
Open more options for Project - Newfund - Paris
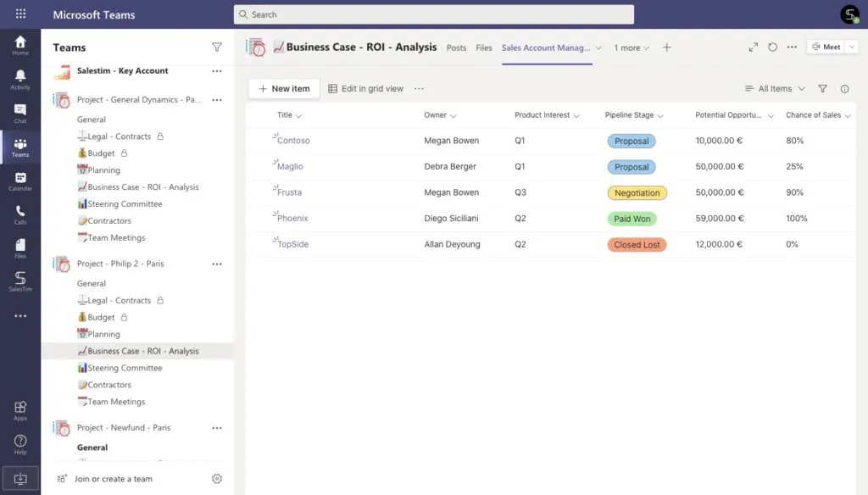[217, 428]
